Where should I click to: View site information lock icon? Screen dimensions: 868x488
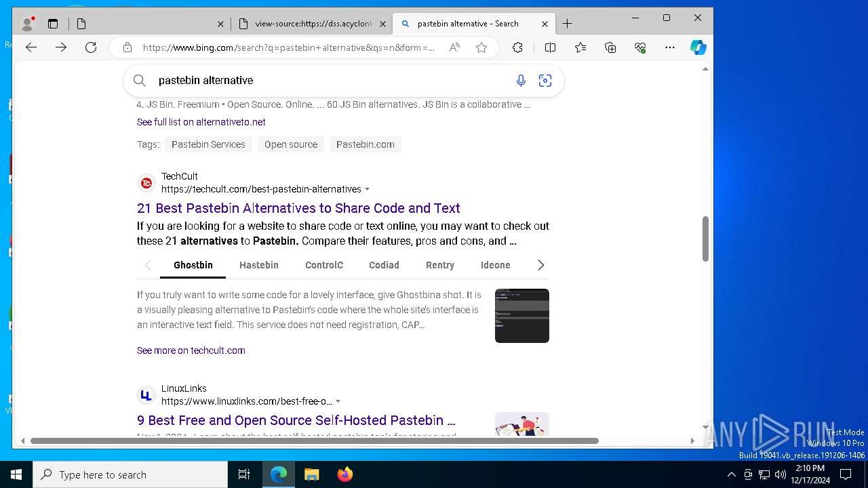[x=127, y=47]
